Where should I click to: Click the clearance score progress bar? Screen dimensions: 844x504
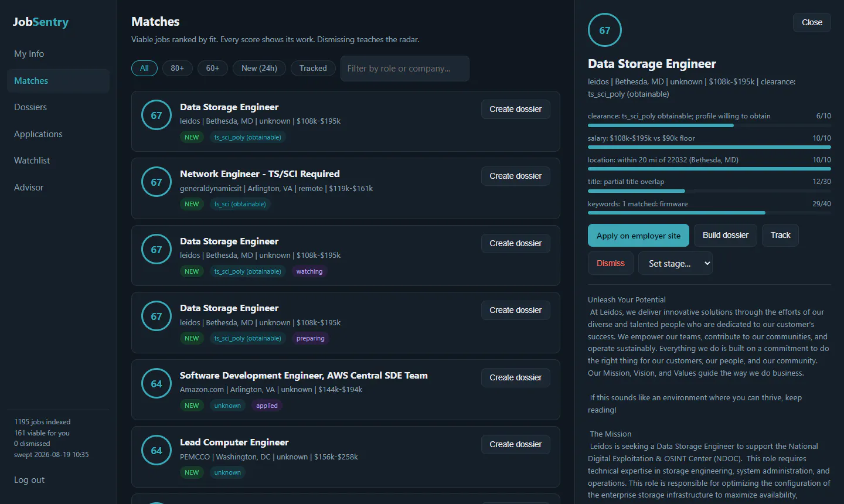tap(709, 125)
